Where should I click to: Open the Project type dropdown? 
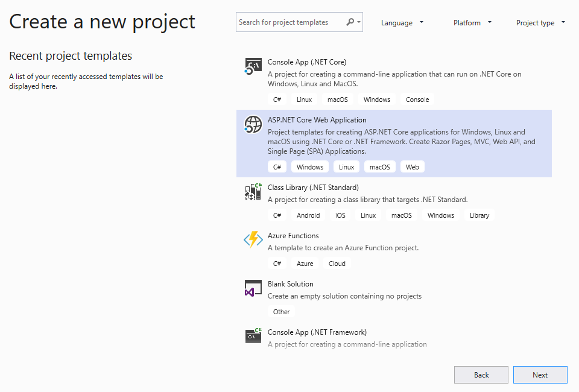pyautogui.click(x=539, y=22)
